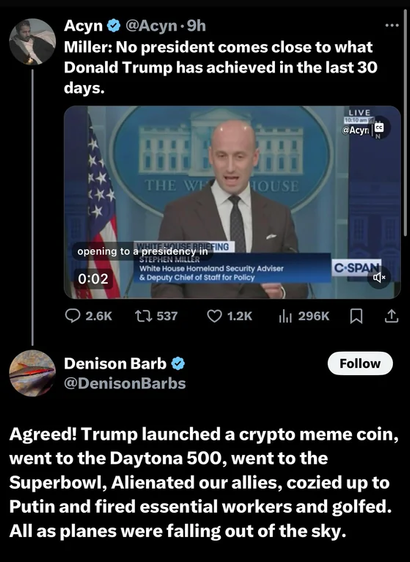This screenshot has height=562, width=410.
Task: Open the @DenisonBarbs handle link
Action: tap(125, 383)
